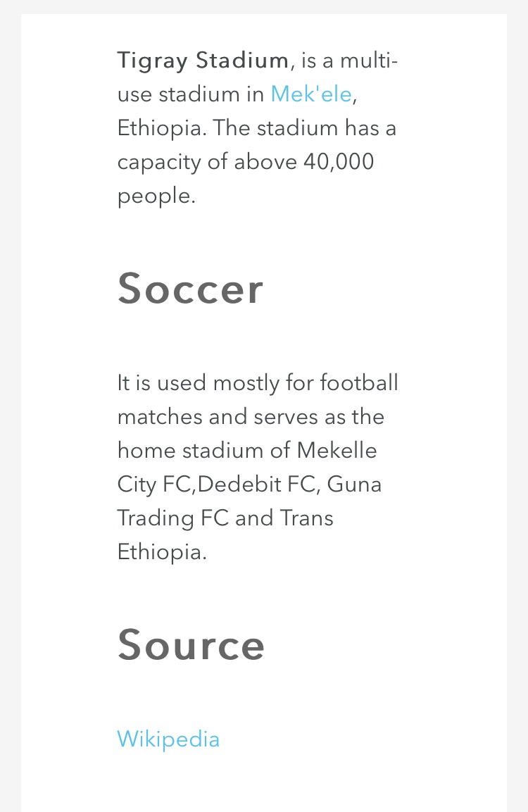This screenshot has width=528, height=812.
Task: Click the phrase 'multi-' on the first line
Action: [x=369, y=61]
